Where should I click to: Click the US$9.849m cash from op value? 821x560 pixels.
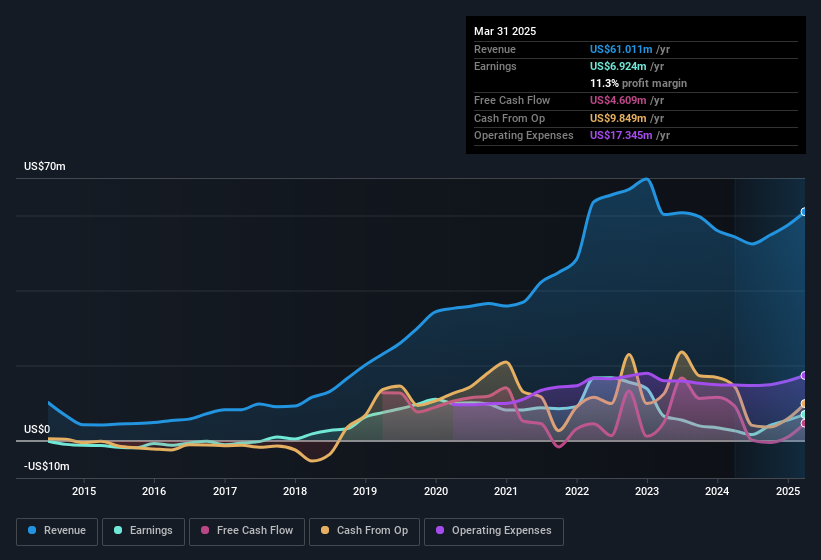(x=618, y=118)
